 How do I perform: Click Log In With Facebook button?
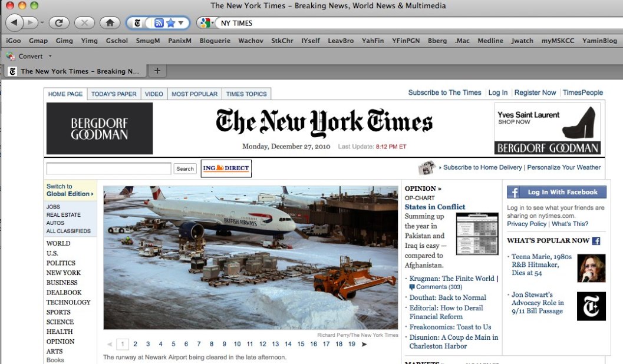click(x=556, y=192)
